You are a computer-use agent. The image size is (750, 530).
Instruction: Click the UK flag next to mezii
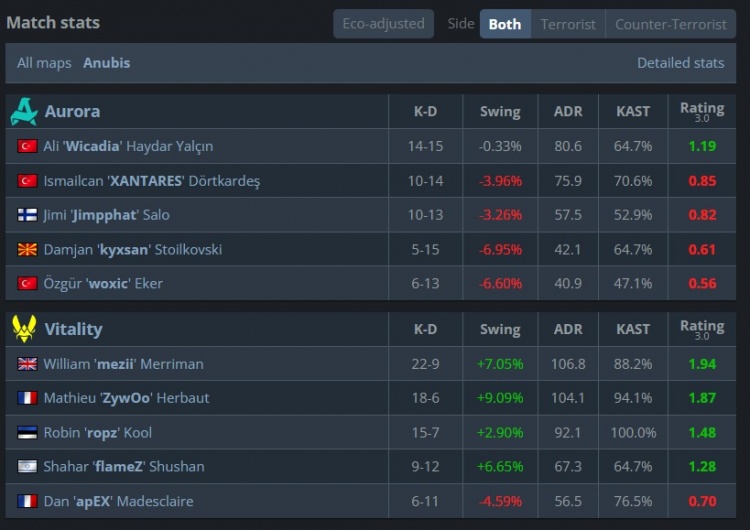point(27,364)
